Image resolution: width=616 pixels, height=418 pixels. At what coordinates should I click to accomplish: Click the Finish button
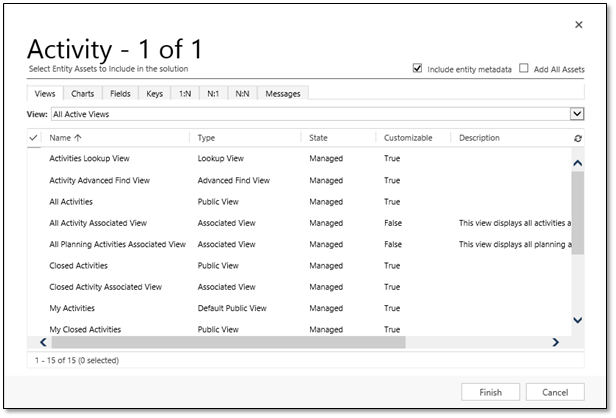tap(489, 392)
